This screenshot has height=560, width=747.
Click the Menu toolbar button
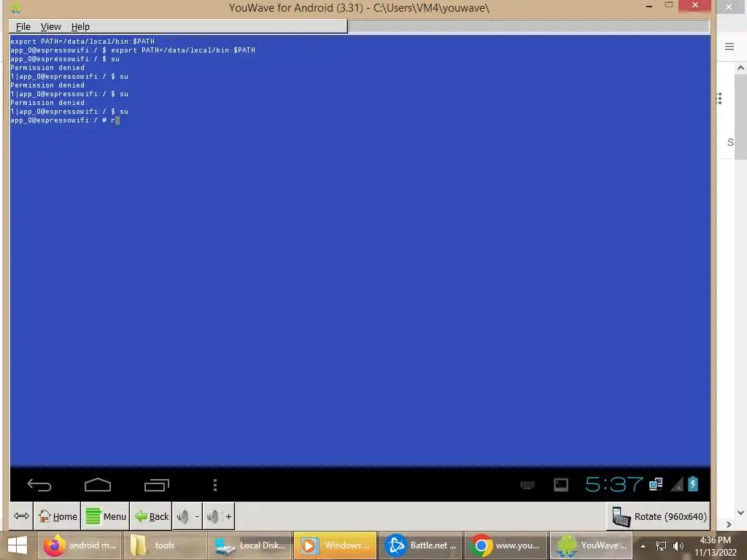(x=105, y=516)
